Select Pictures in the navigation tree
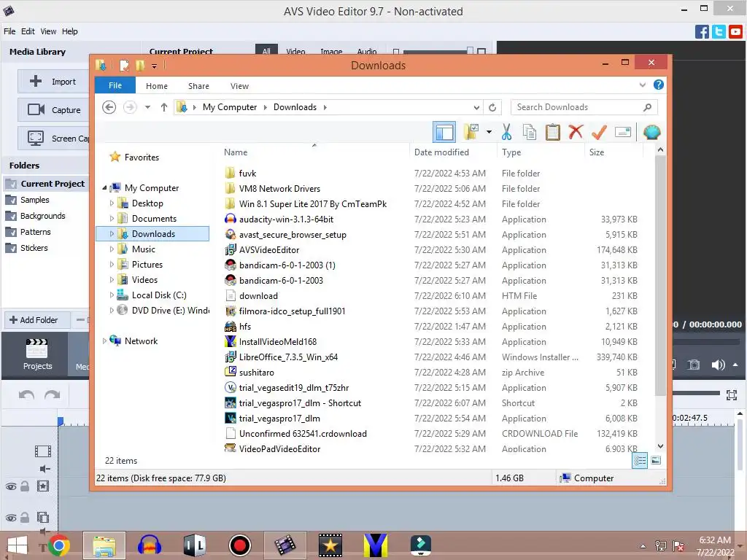Screen dimensions: 747x560 point(147,264)
